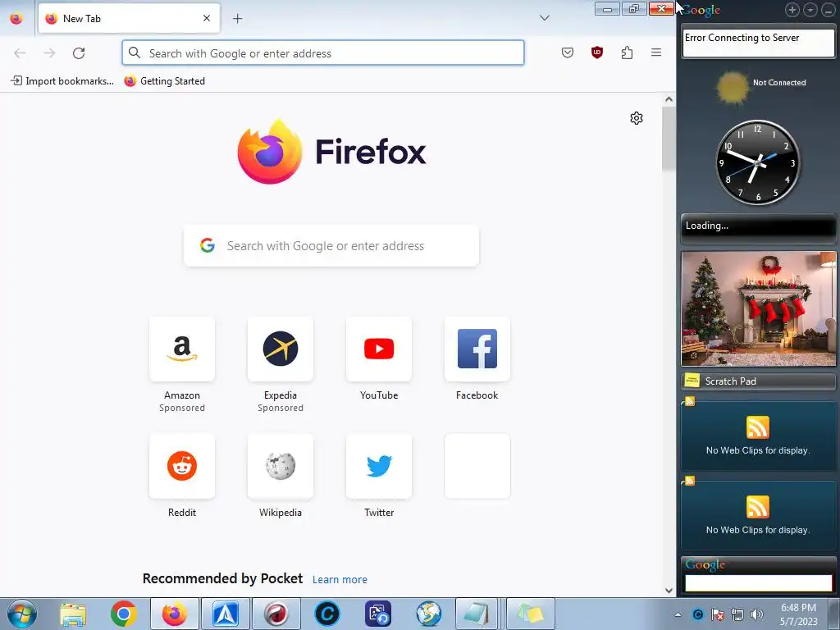The image size is (840, 630).
Task: Follow the Pocket Learn more link
Action: [x=340, y=580]
